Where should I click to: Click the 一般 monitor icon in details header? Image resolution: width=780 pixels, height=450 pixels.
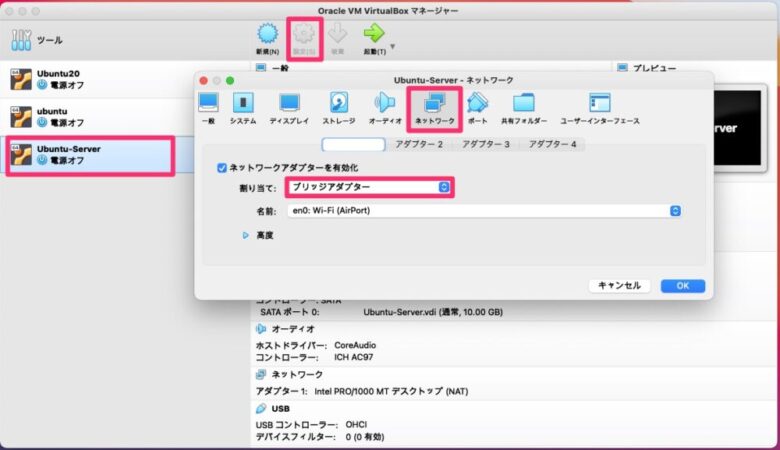click(261, 68)
